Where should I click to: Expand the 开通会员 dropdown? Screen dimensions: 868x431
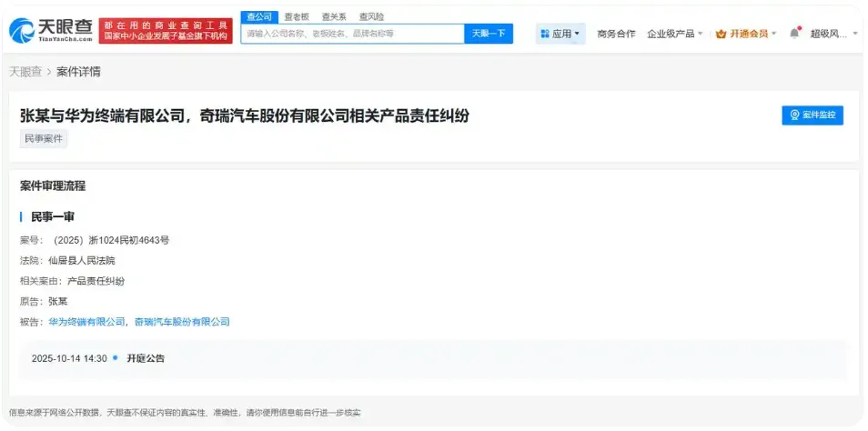pyautogui.click(x=746, y=34)
